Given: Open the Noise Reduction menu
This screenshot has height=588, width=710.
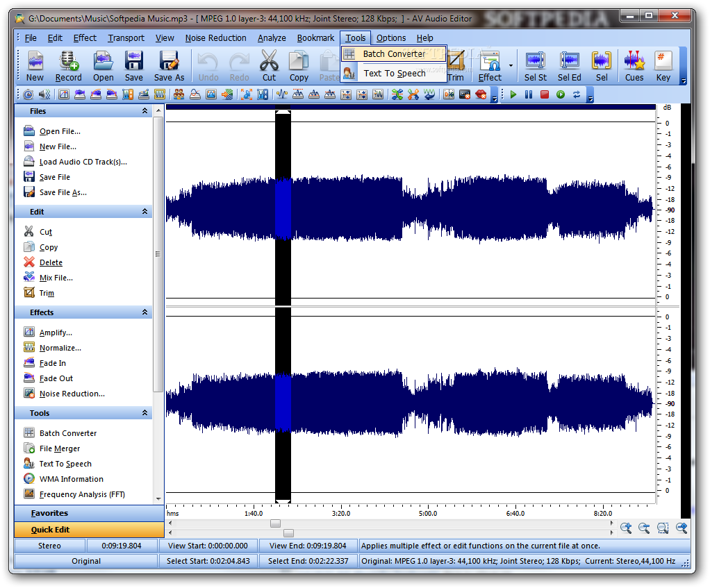Looking at the screenshot, I should (215, 38).
